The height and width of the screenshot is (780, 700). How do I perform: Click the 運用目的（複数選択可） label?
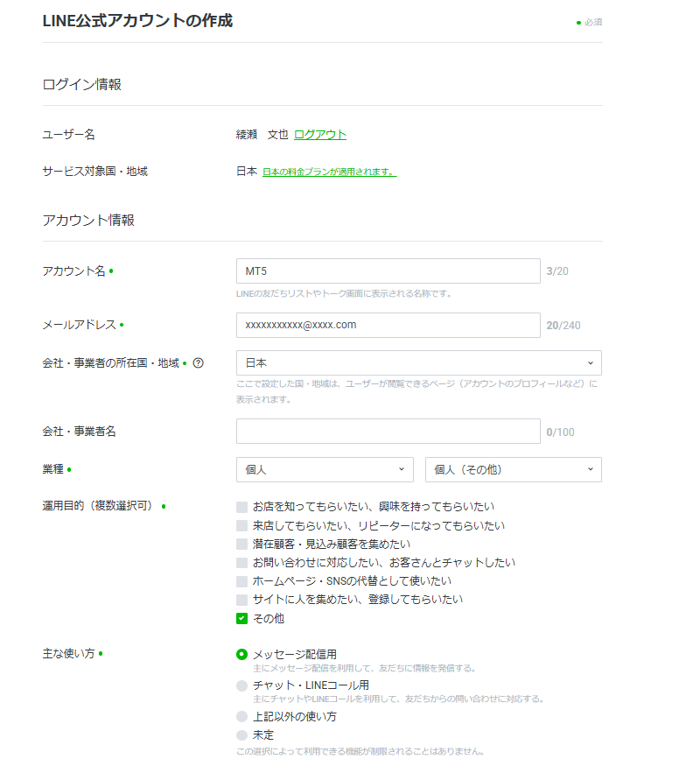(x=97, y=506)
